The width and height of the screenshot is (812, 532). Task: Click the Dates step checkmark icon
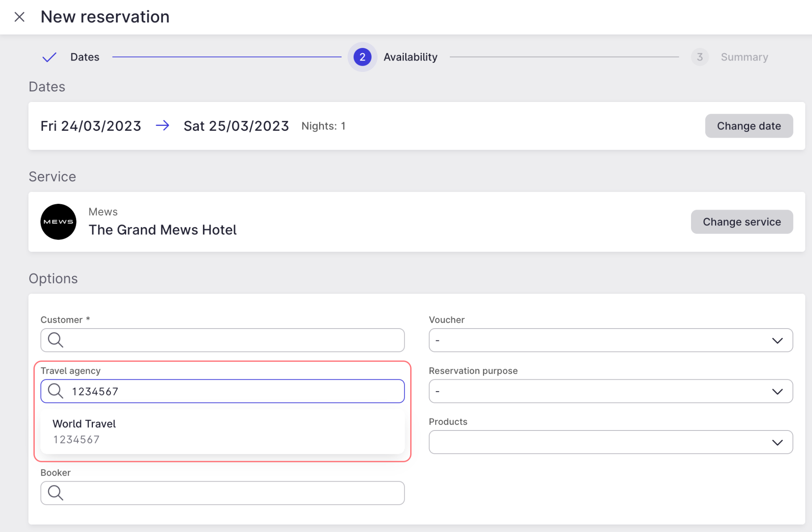click(50, 57)
